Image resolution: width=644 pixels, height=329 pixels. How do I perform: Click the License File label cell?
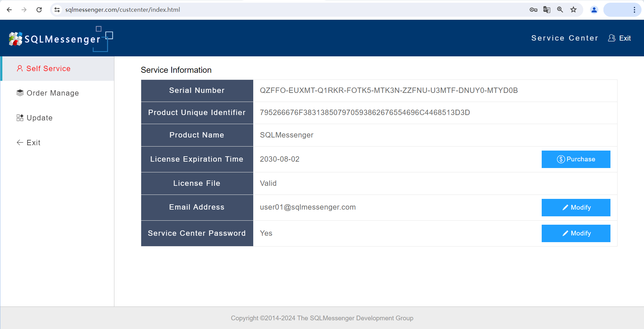point(197,183)
